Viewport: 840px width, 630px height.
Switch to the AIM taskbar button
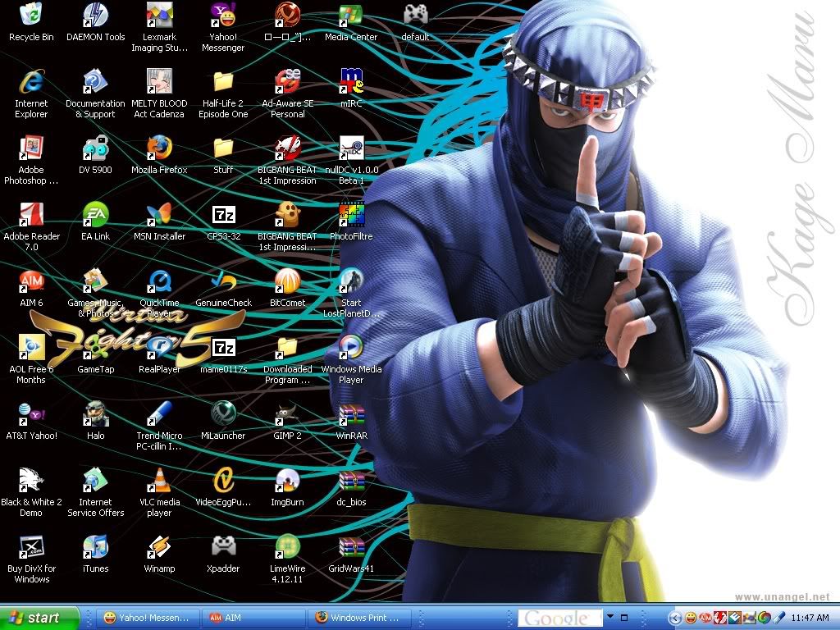(254, 618)
